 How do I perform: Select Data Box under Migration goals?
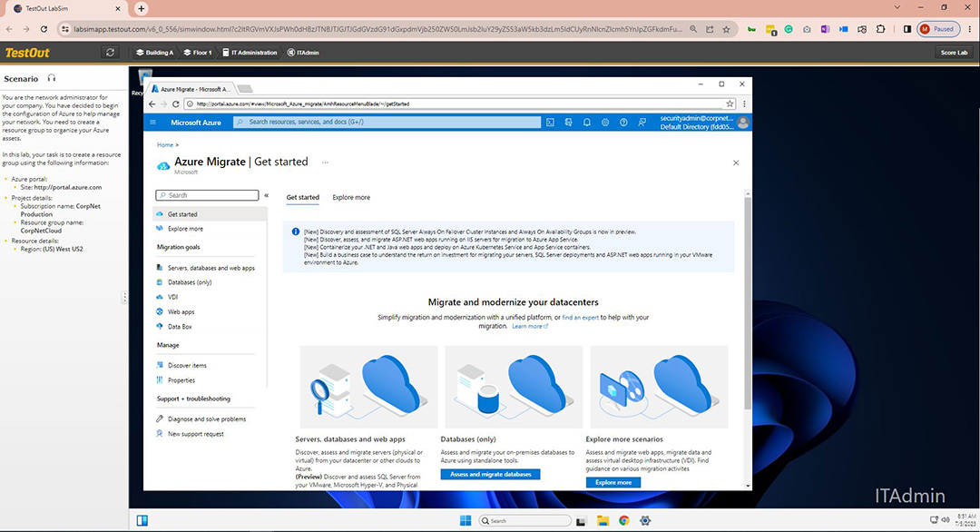tap(178, 327)
